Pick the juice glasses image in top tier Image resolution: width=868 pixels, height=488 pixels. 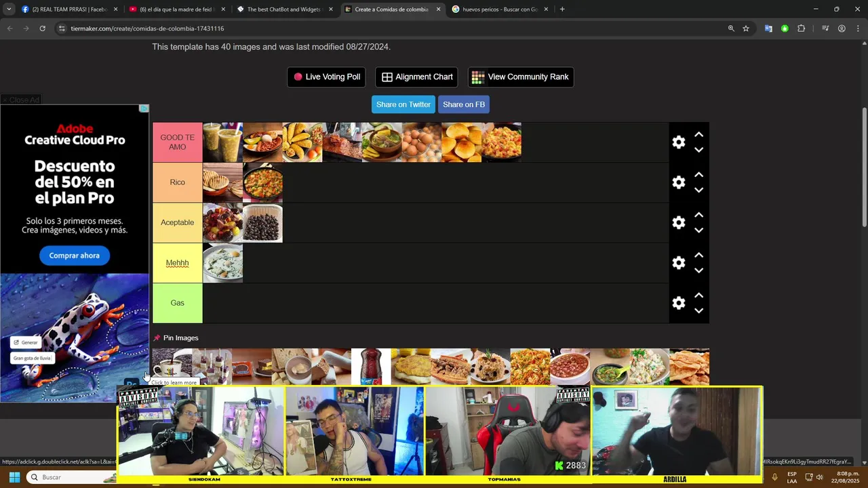222,142
